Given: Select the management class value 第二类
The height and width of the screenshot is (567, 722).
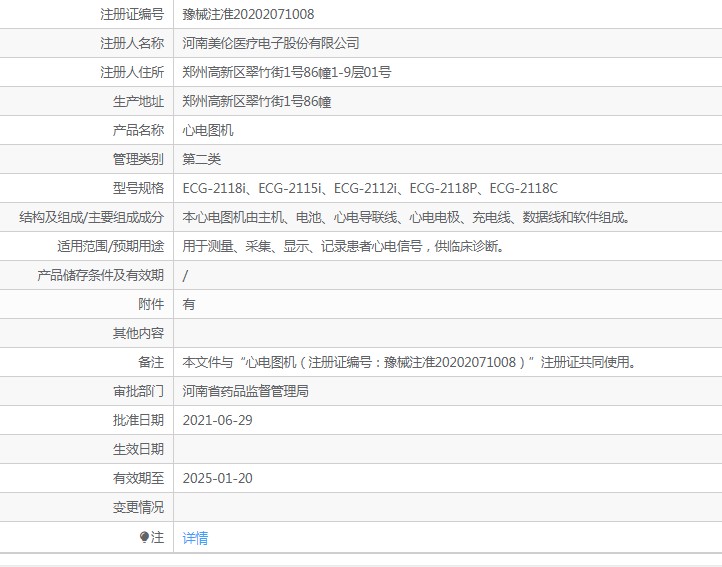Looking at the screenshot, I should point(202,159).
